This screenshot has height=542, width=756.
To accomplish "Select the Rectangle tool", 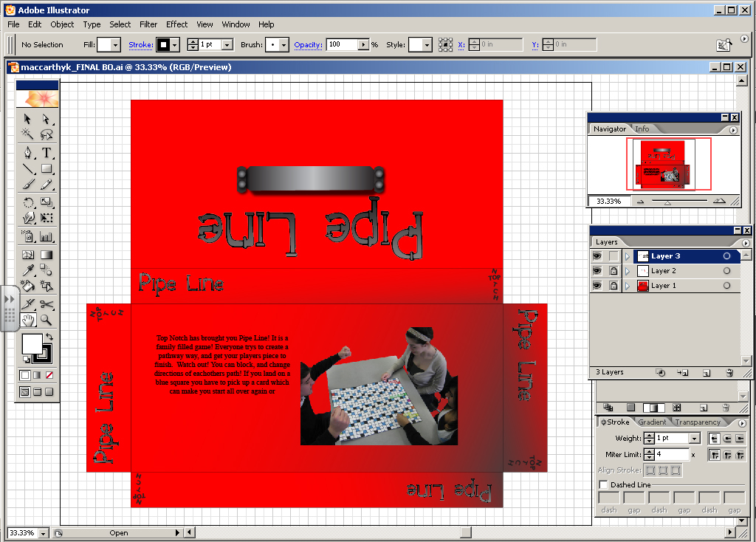I will pyautogui.click(x=47, y=169).
